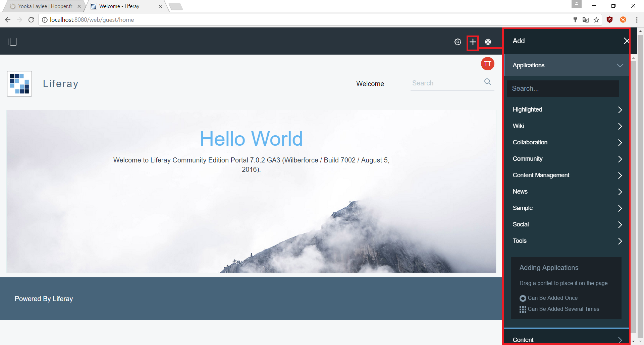The width and height of the screenshot is (644, 345).
Task: Open the device simulation icon
Action: (x=488, y=42)
